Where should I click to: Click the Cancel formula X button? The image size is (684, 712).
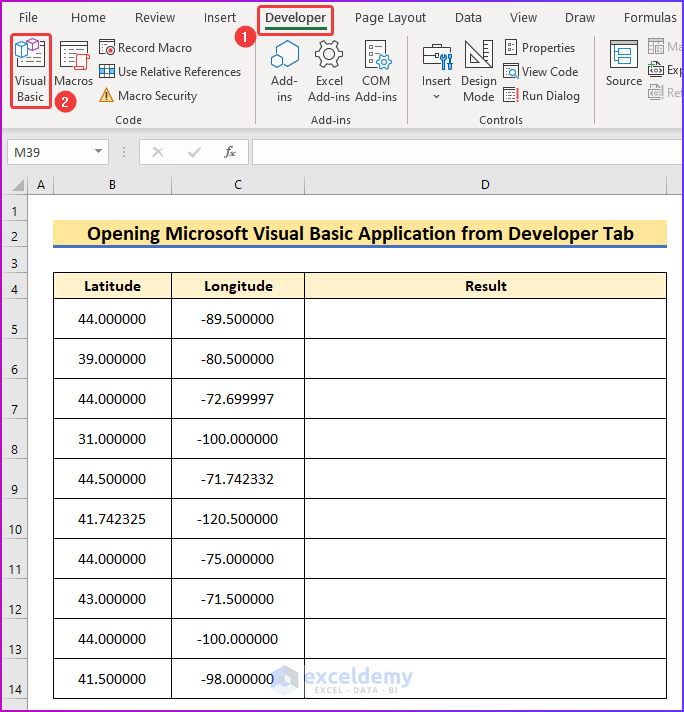point(158,152)
